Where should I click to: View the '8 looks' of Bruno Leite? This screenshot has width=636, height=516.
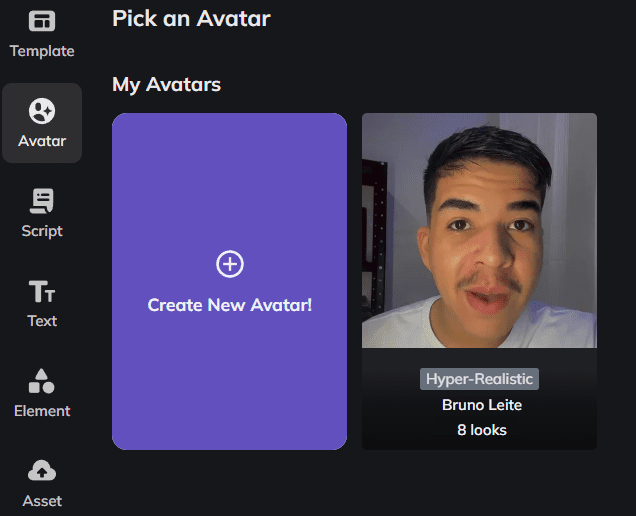click(x=482, y=430)
